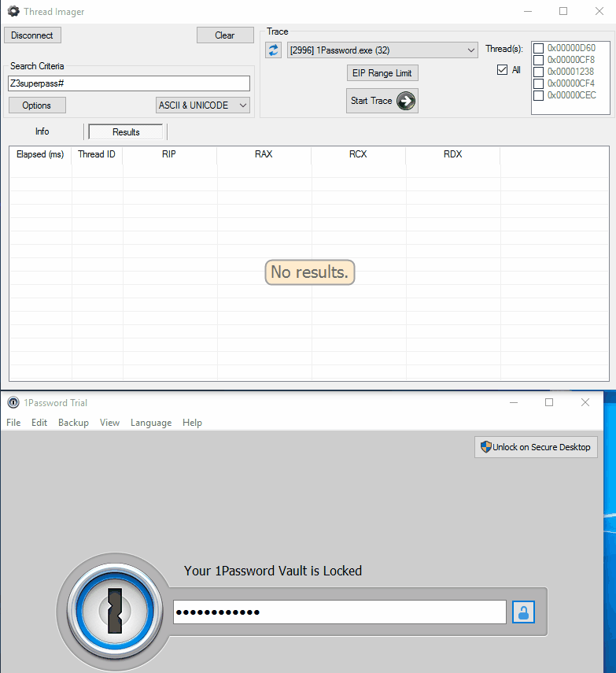Uncheck the All threads checkbox
The width and height of the screenshot is (616, 673).
tap(503, 69)
